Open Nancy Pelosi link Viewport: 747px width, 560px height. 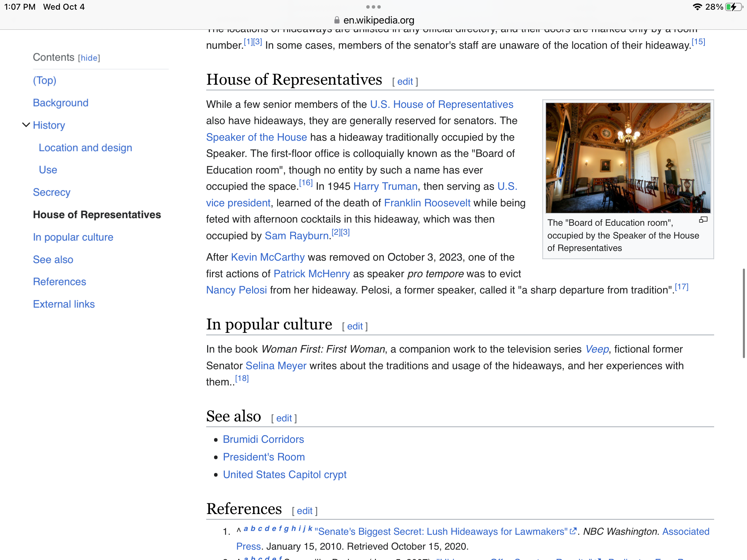point(237,290)
